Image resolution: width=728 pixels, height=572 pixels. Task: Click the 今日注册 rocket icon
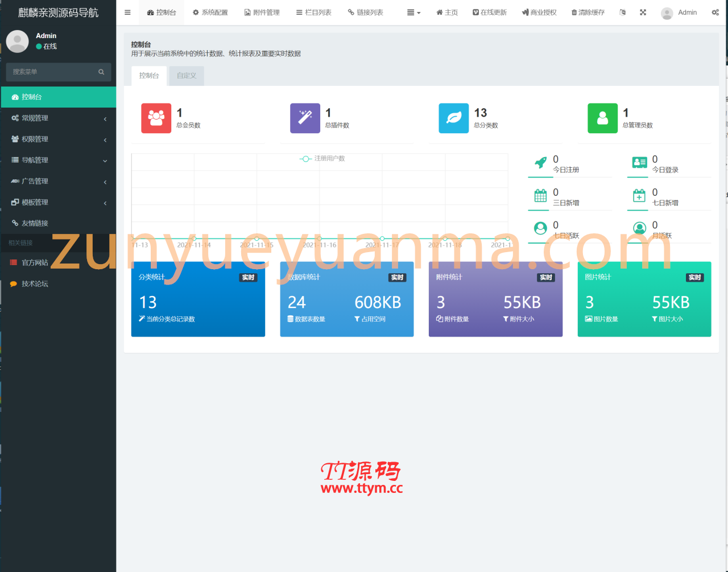540,163
